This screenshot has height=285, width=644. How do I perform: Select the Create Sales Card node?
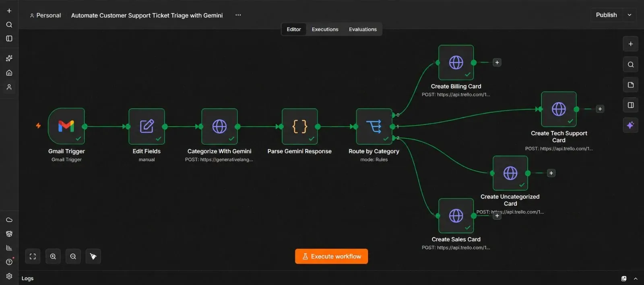[456, 216]
